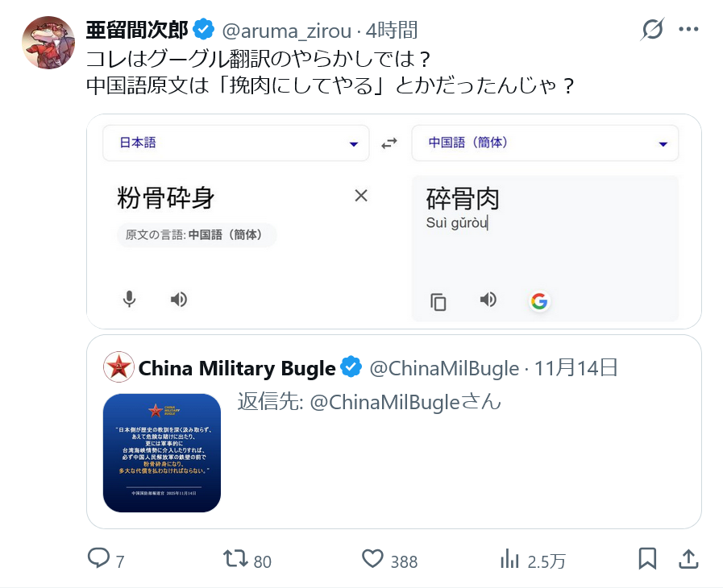The height and width of the screenshot is (588, 723).
Task: Click the Google logo search button
Action: pos(539,301)
